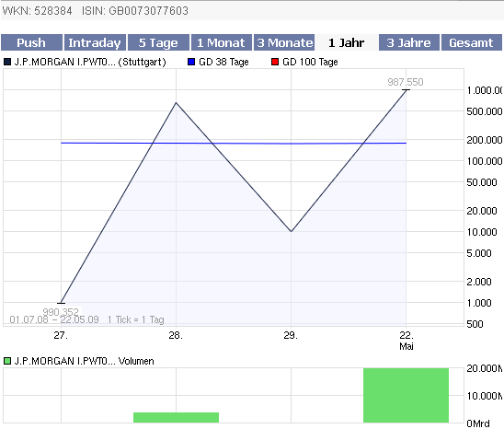Click the x-axis label 22. Mai

tap(407, 341)
